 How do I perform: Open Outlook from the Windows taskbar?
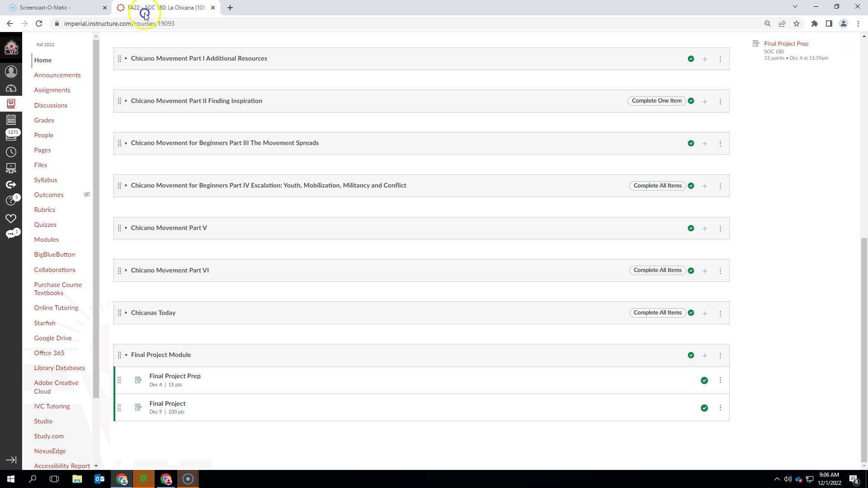(99, 479)
